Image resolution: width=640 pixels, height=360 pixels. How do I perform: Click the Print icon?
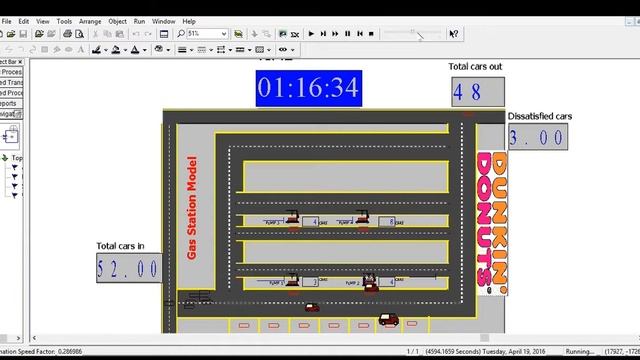pos(68,34)
